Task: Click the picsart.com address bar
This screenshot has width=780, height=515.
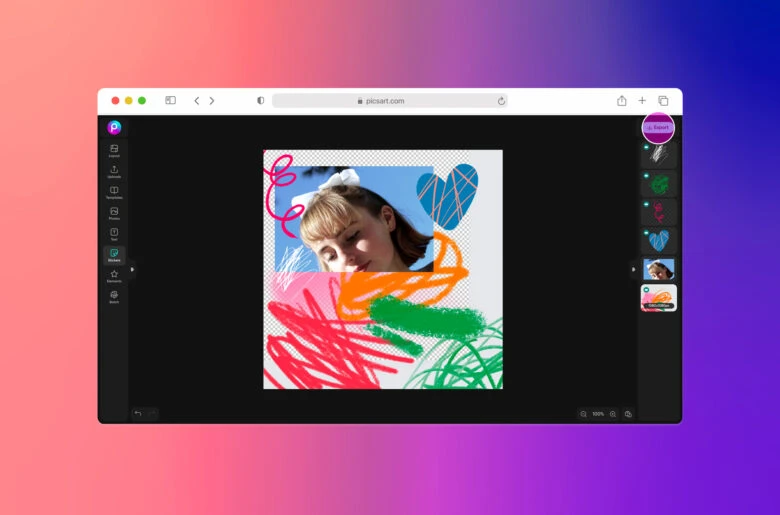Action: 389,101
